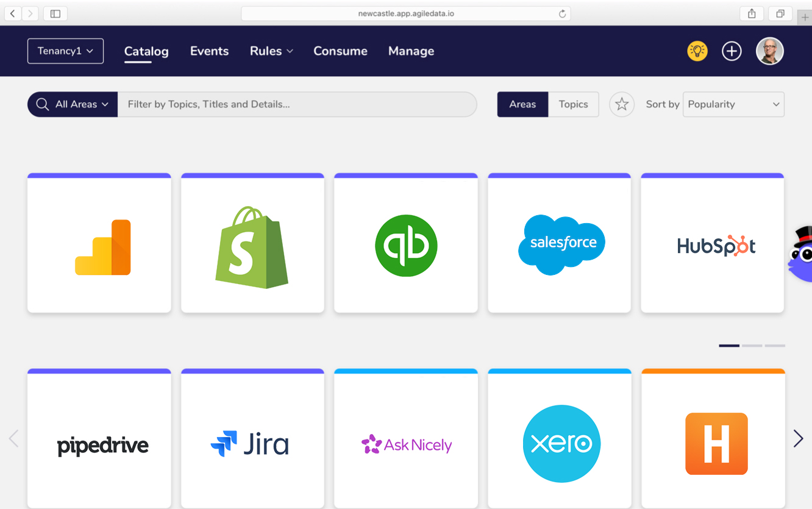Open the All Areas filter dropdown
The image size is (812, 509).
coord(73,104)
